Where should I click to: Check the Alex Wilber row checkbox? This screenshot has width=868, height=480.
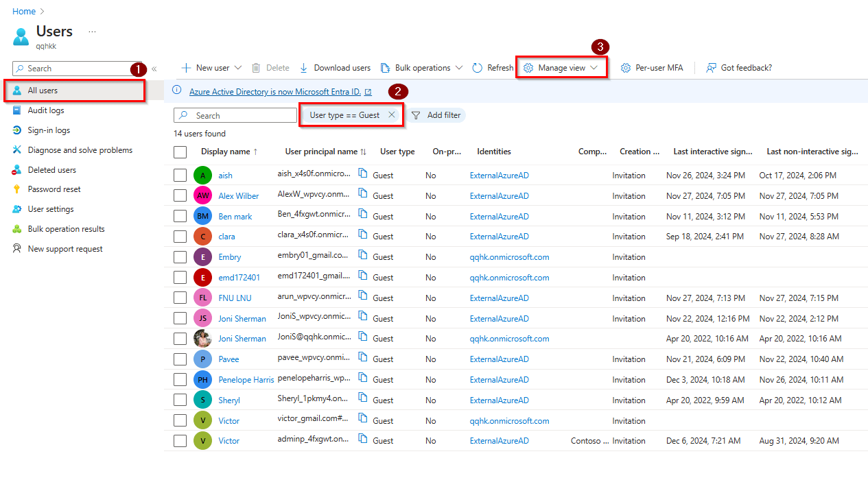(180, 195)
